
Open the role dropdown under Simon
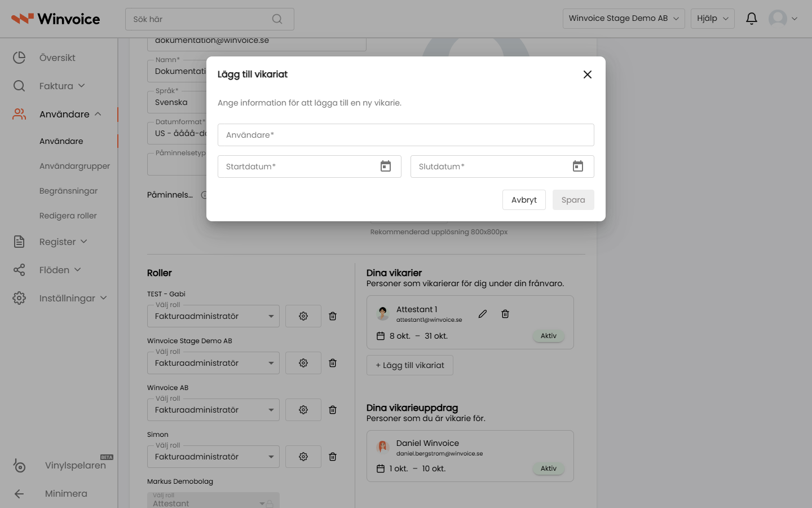213,457
